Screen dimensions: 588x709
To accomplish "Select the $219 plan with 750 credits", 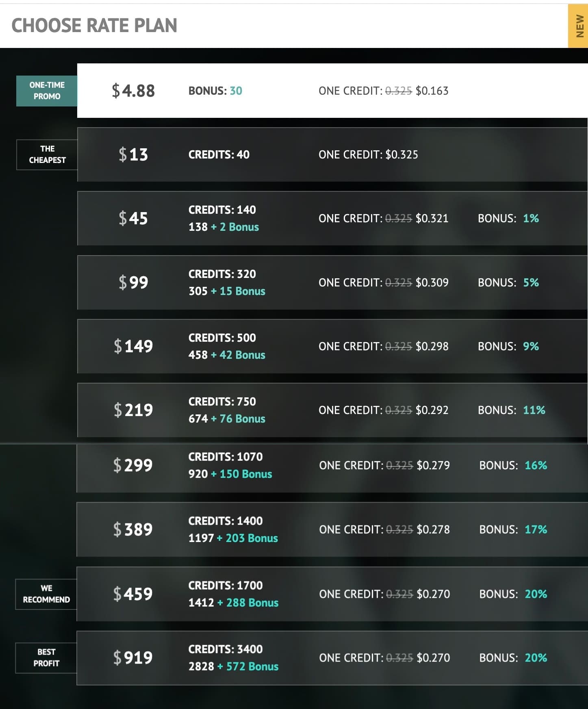I will (x=332, y=410).
